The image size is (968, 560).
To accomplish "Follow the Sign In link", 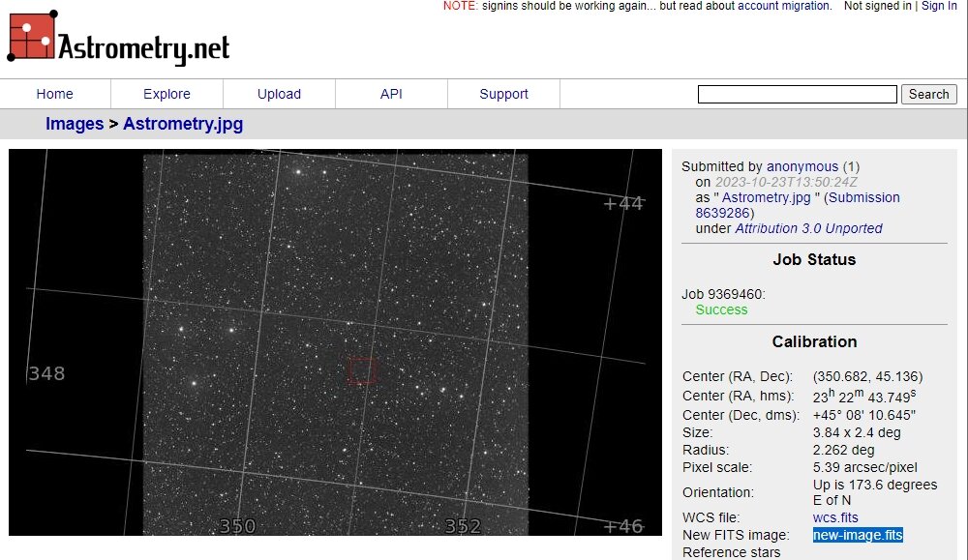I will [939, 6].
